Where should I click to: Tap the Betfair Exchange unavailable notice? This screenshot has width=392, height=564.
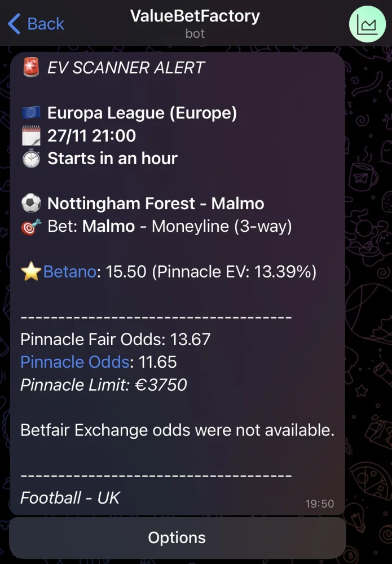click(x=177, y=430)
